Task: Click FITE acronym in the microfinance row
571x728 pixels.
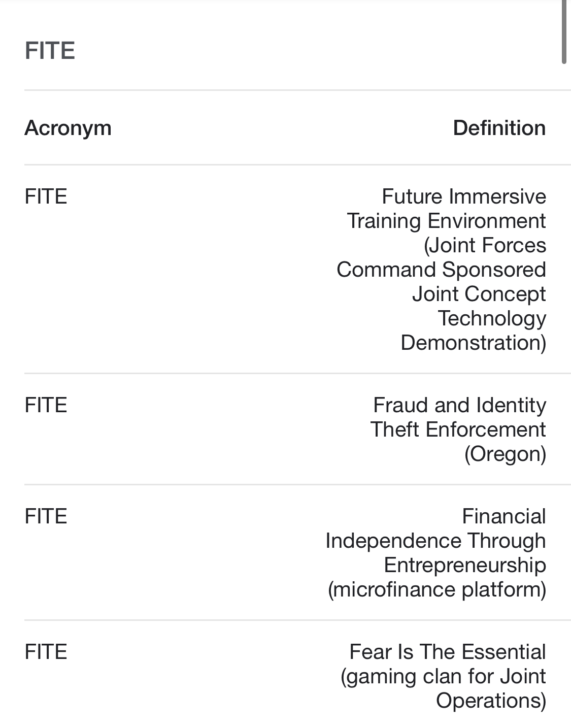Action: pos(46,517)
